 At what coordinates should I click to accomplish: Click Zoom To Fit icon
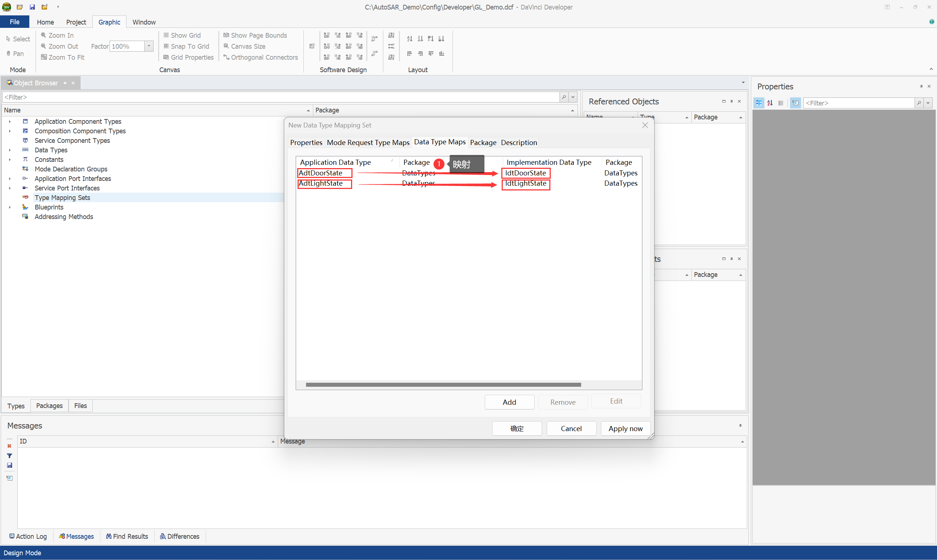tap(44, 57)
